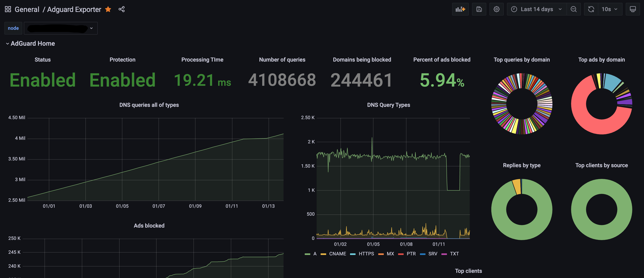644x278 pixels.
Task: Open the Percent of ads blocked title
Action: [x=442, y=60]
